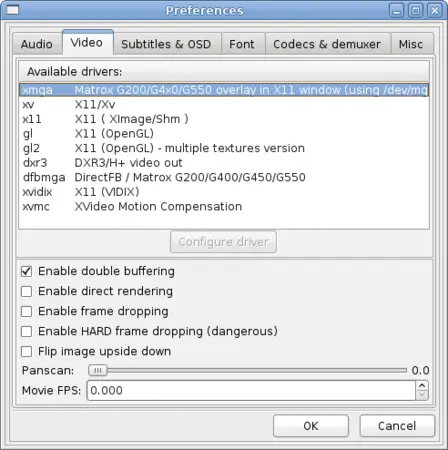The width and height of the screenshot is (448, 450).
Task: Open the Misc tab
Action: click(x=412, y=44)
